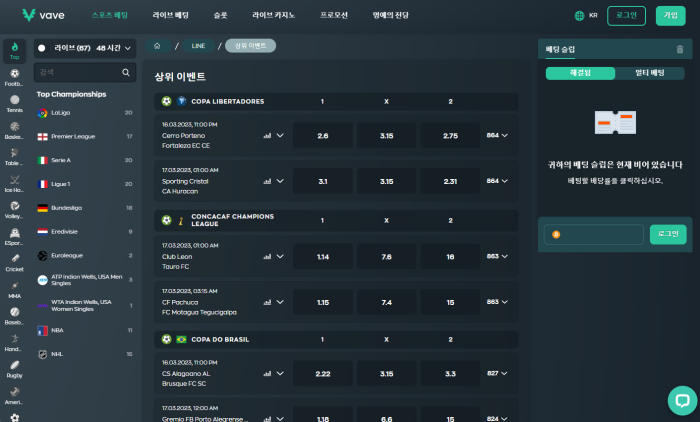This screenshot has width=700, height=422.
Task: Select the Football sport icon
Action: point(14,77)
